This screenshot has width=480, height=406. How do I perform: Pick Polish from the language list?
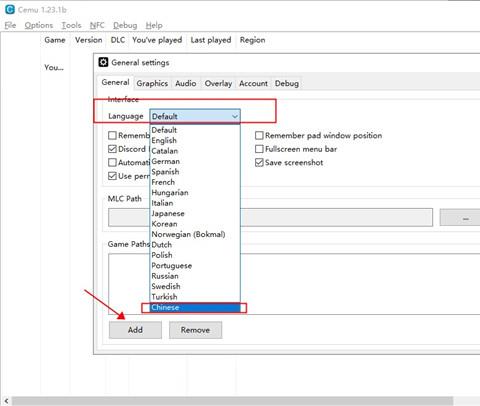(195, 255)
